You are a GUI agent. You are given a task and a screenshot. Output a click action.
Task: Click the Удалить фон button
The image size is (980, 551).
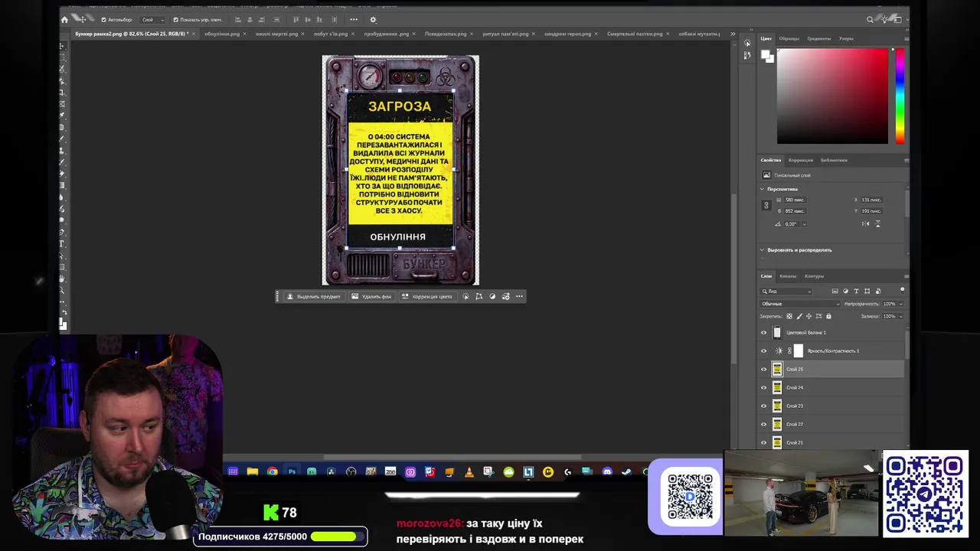point(371,296)
